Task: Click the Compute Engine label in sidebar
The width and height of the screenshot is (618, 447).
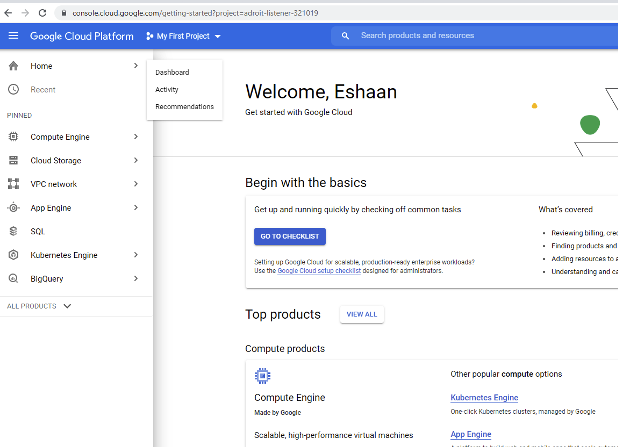Action: (x=60, y=137)
